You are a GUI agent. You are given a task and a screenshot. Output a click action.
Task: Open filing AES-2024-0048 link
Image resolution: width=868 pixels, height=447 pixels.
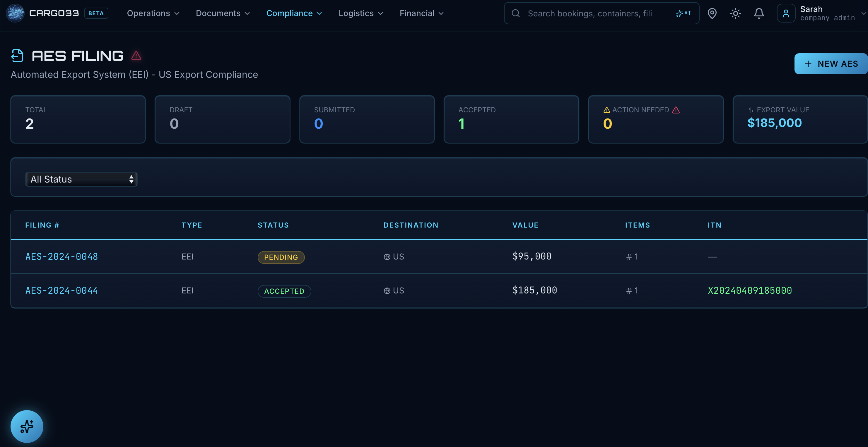62,257
